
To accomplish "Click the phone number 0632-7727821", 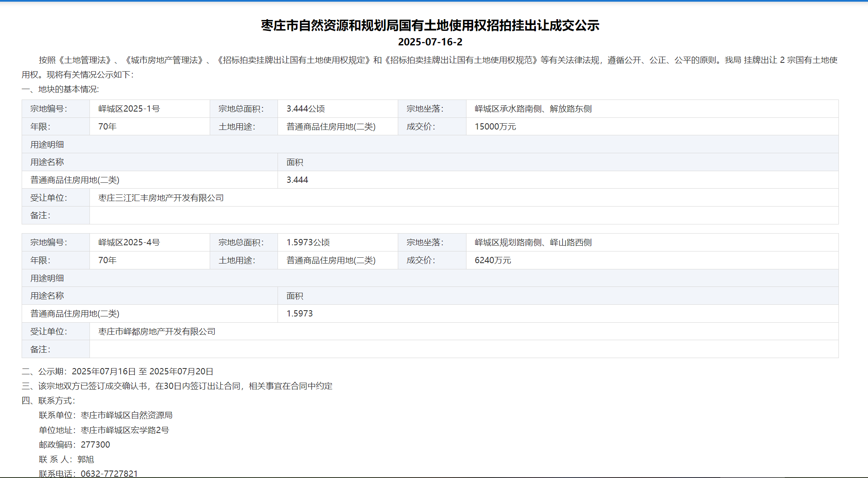I will point(109,473).
